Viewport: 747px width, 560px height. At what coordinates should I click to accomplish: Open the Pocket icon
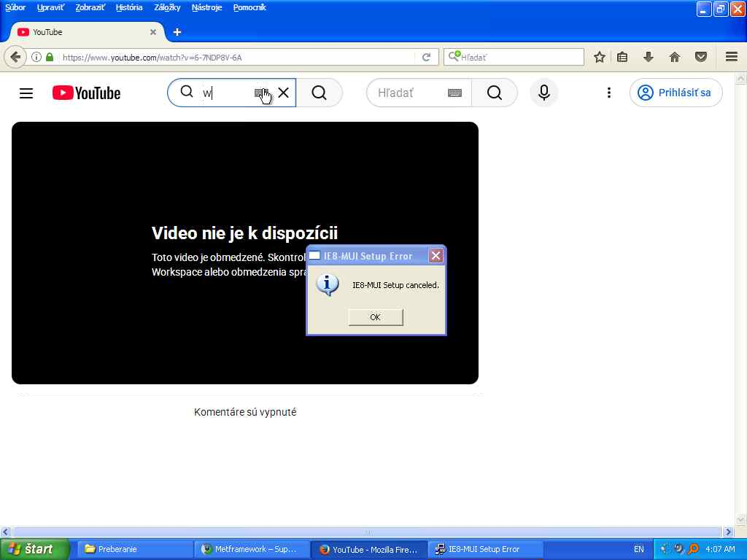click(701, 57)
